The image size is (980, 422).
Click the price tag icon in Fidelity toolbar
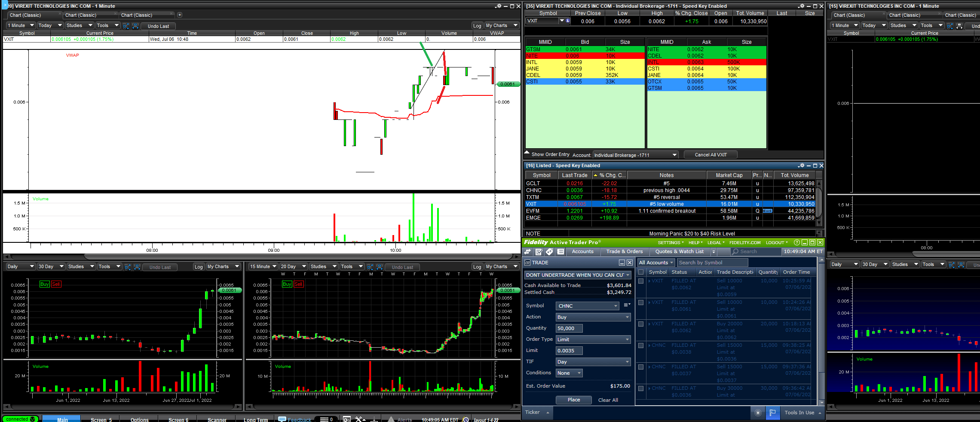(x=549, y=251)
